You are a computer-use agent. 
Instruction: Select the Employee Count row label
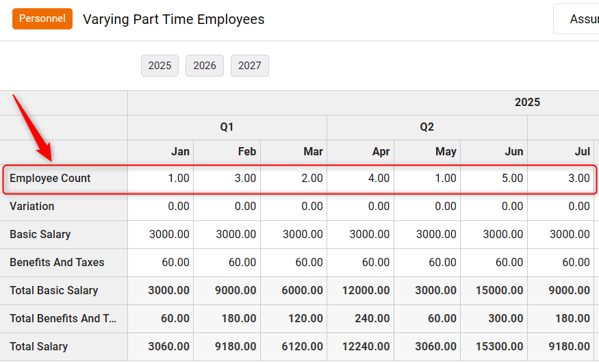coord(50,179)
